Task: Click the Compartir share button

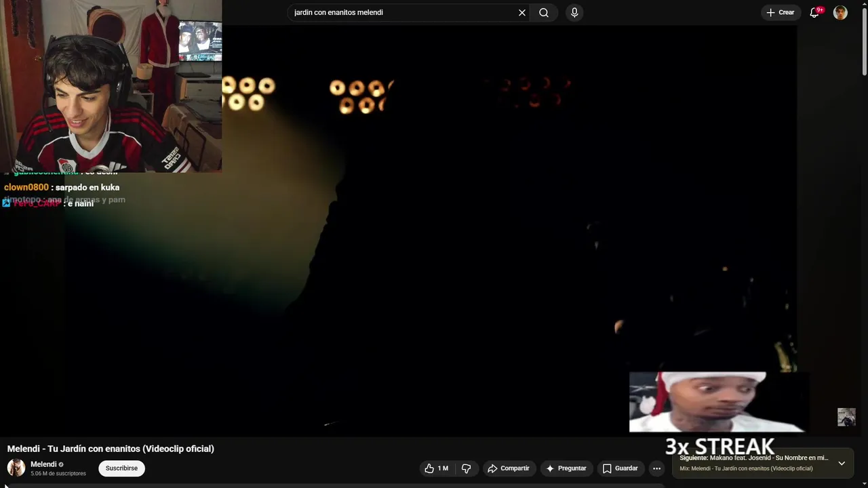Action: coord(509,468)
